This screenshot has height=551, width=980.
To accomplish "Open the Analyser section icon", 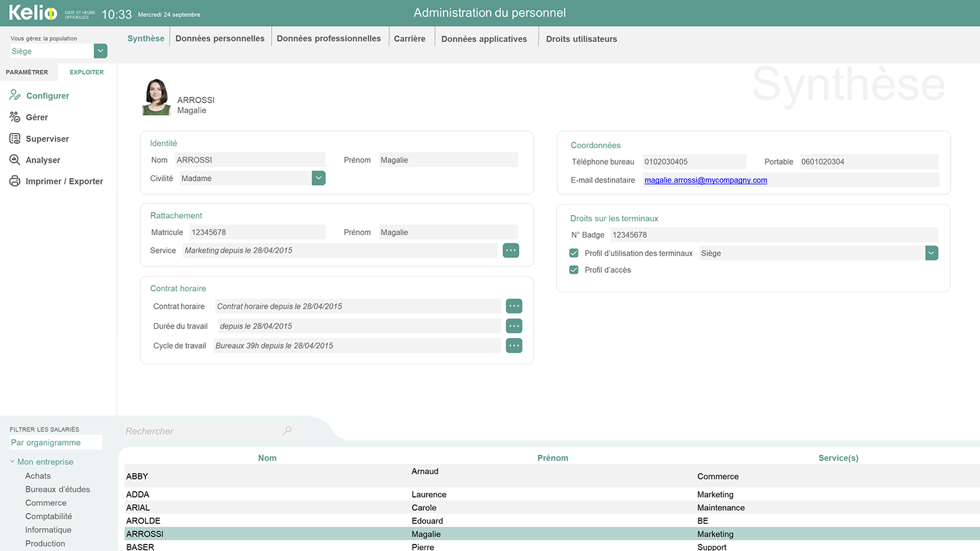I will pos(14,160).
